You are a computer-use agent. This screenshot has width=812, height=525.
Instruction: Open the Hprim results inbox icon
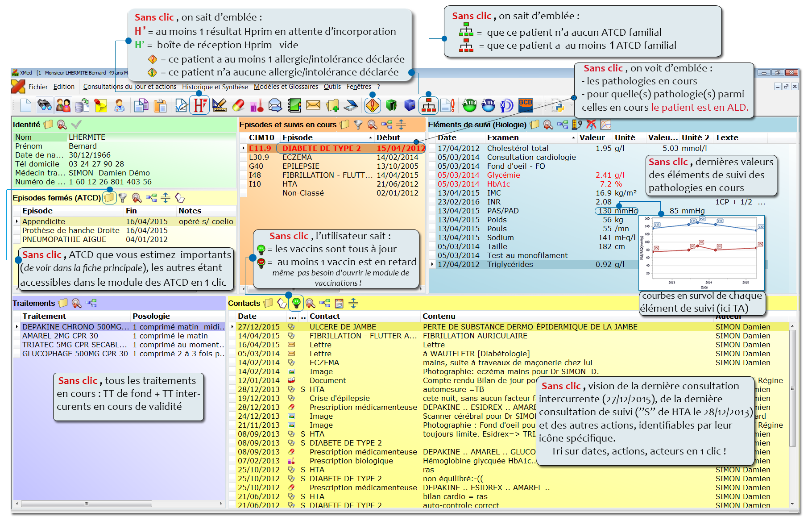[199, 105]
